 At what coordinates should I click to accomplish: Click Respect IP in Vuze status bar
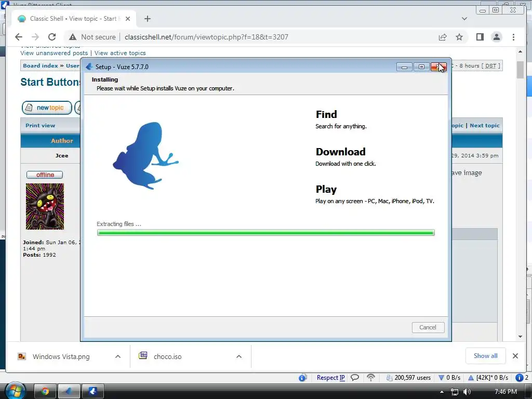[x=330, y=378]
